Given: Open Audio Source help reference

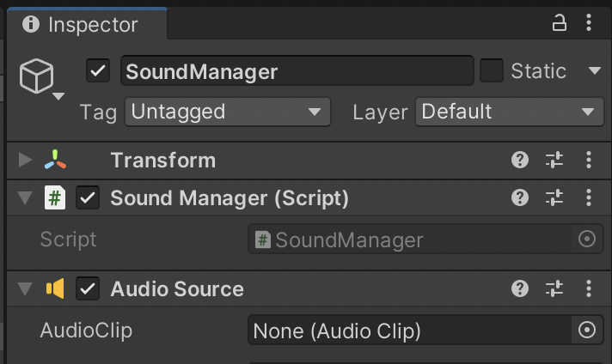Looking at the screenshot, I should pos(519,288).
